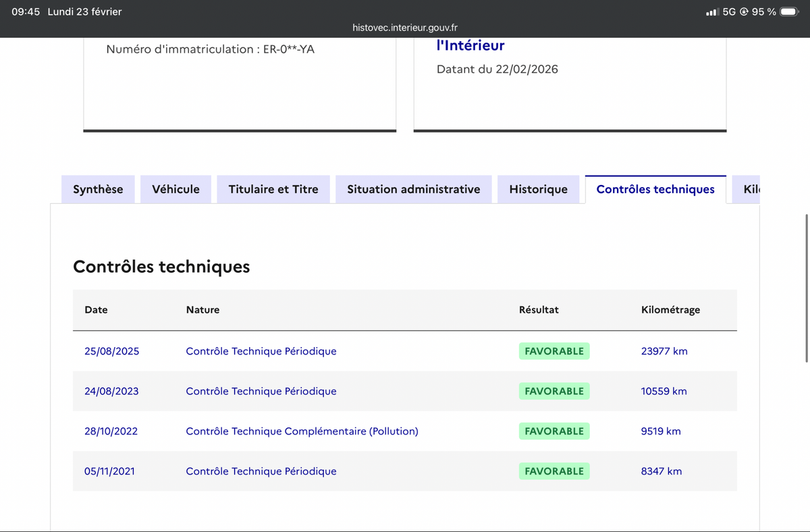Open the Synthèse tab

tap(98, 189)
